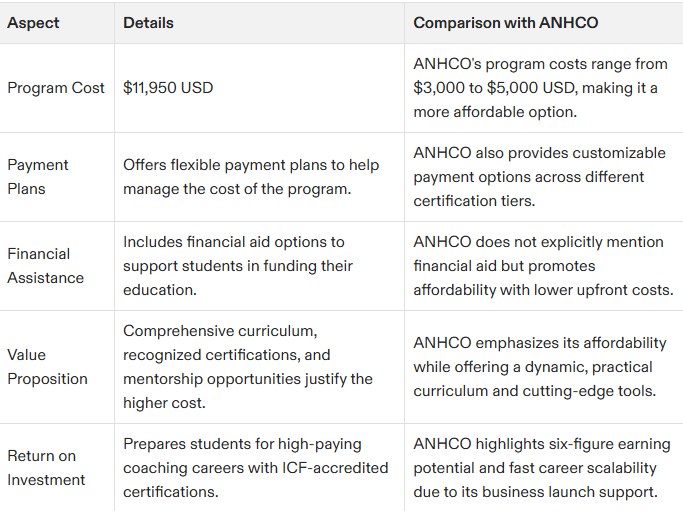This screenshot has height=511, width=683.
Task: Select the Financial Assistance row label
Action: 46,266
